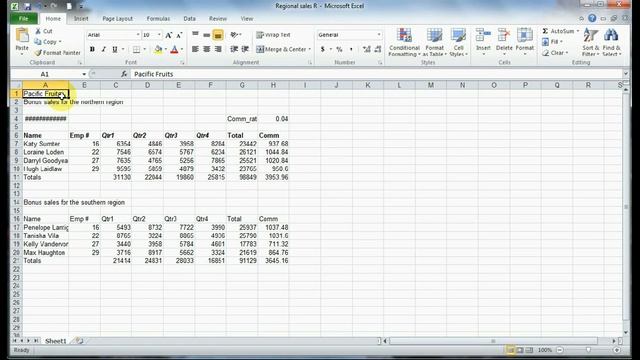Open Find & Select
Viewport: 640px width, 360px height.
click(x=611, y=42)
